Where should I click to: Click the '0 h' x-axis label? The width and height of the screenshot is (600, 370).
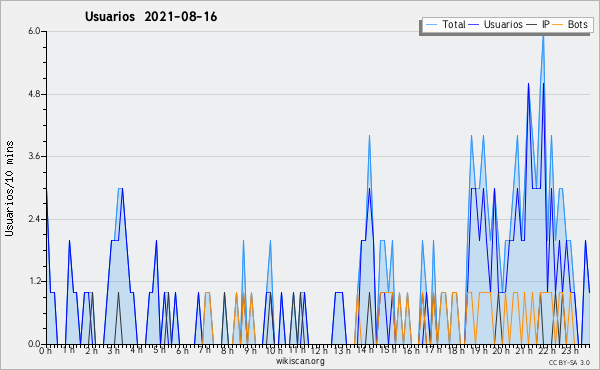tap(45, 350)
